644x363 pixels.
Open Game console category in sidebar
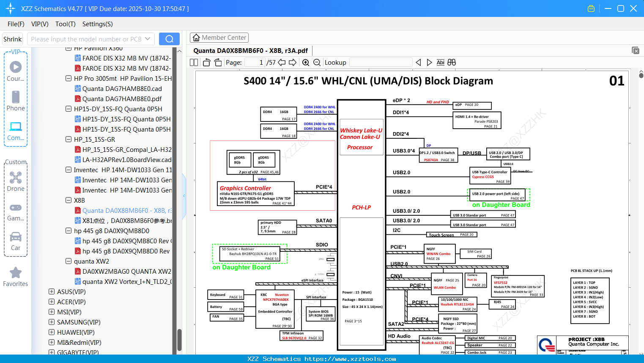[x=16, y=212]
